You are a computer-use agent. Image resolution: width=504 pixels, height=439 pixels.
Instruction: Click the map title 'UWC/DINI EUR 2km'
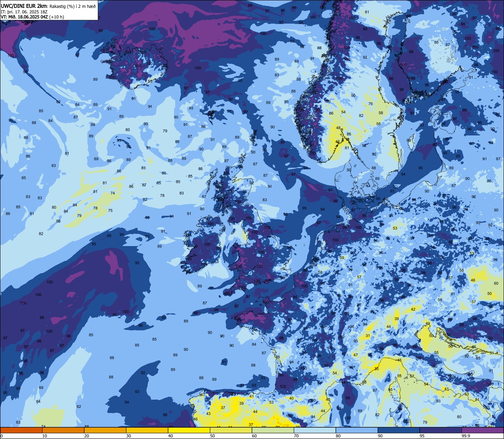(x=24, y=6)
